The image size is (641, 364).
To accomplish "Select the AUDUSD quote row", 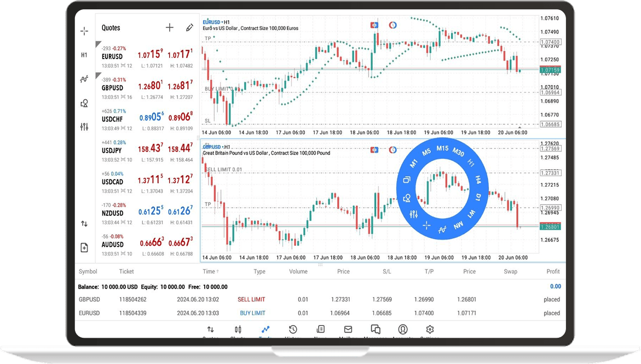I will tap(147, 245).
